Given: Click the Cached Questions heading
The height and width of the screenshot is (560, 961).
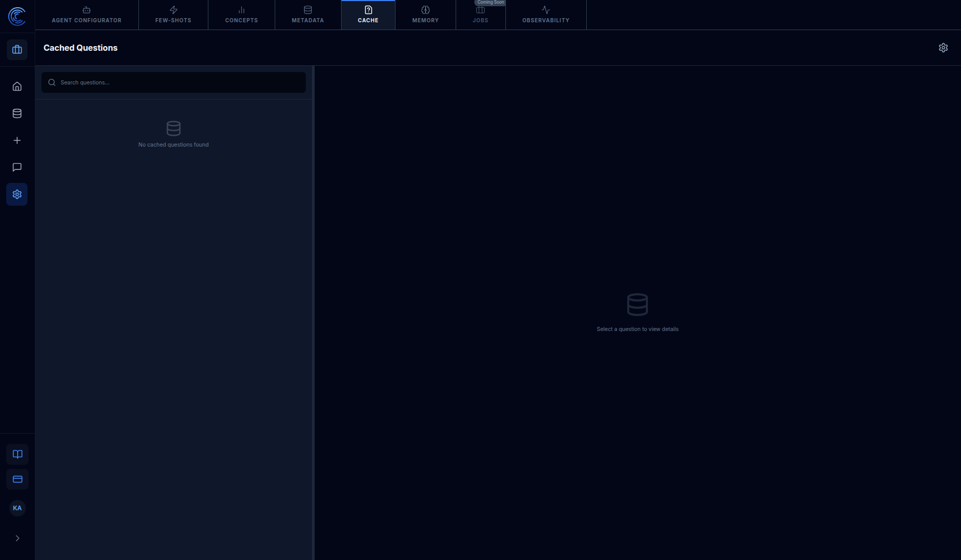Looking at the screenshot, I should pyautogui.click(x=80, y=48).
